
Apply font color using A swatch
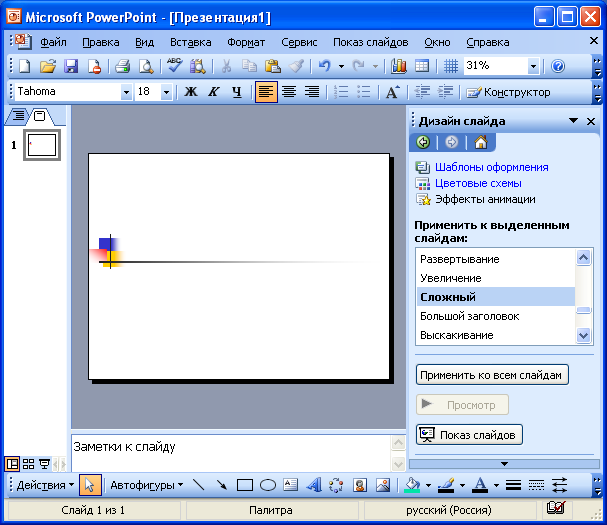480,485
